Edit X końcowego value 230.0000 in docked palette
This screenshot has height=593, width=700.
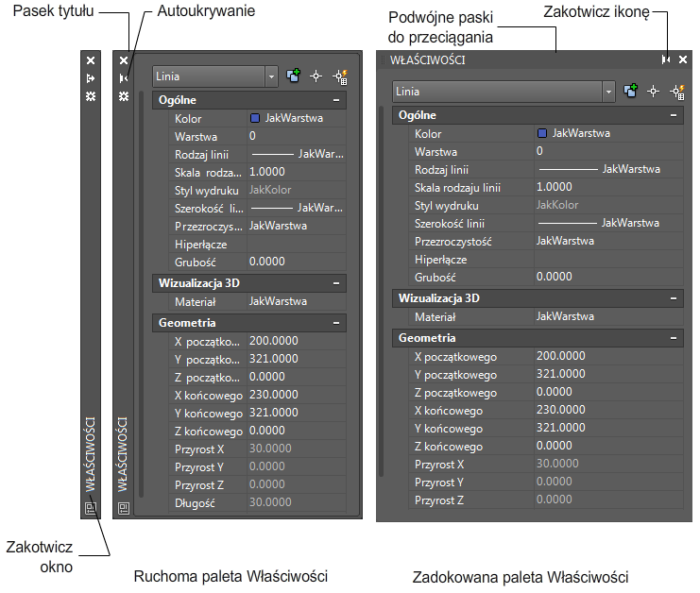click(x=608, y=410)
